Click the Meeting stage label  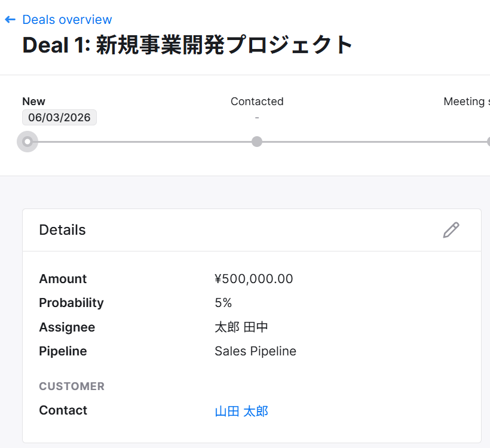(465, 102)
